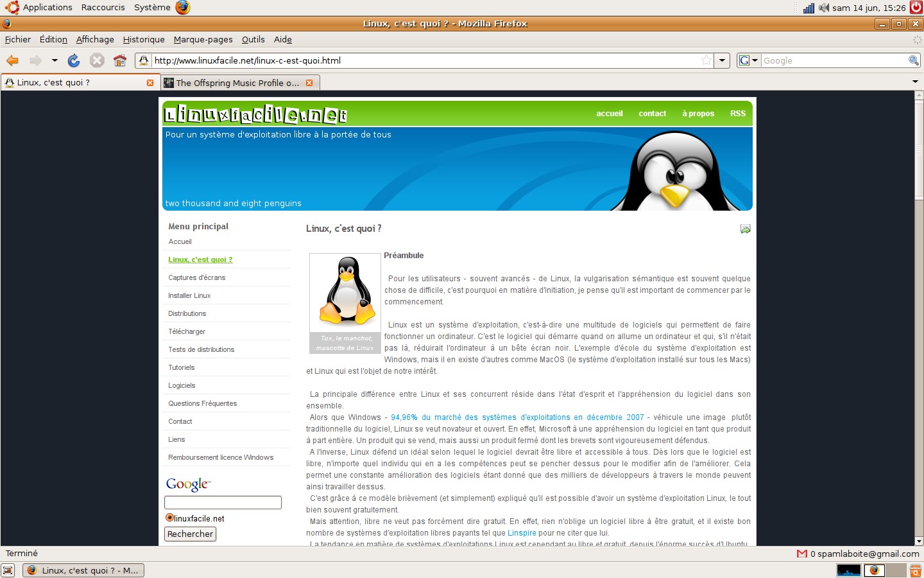
Task: Open Accueil in the main menu
Action: [180, 241]
